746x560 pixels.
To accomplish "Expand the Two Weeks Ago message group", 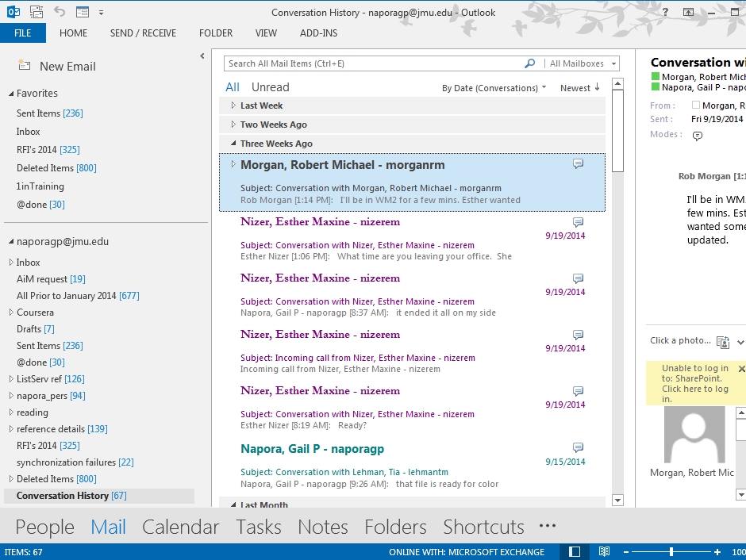I will tap(233, 124).
